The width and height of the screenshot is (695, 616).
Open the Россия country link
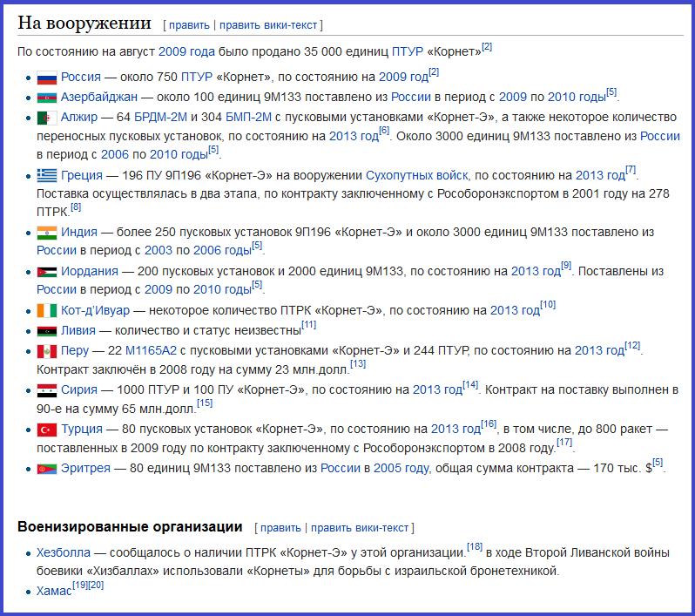(81, 77)
